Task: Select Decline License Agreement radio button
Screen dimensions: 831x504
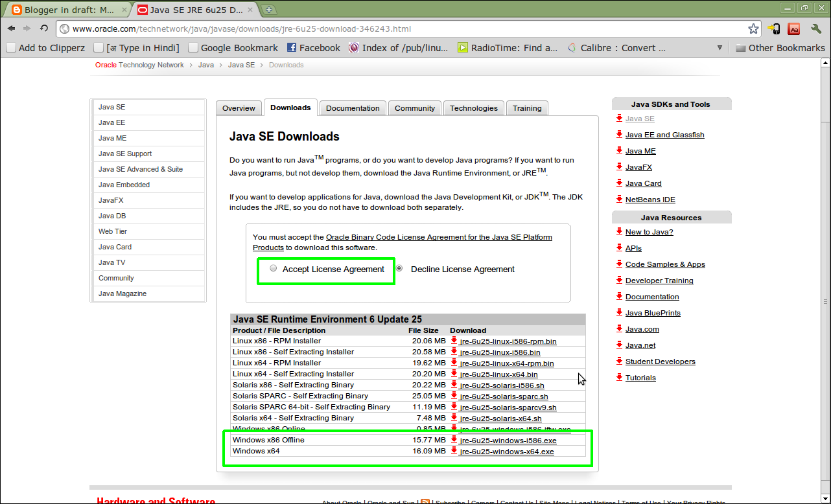Action: coord(399,268)
